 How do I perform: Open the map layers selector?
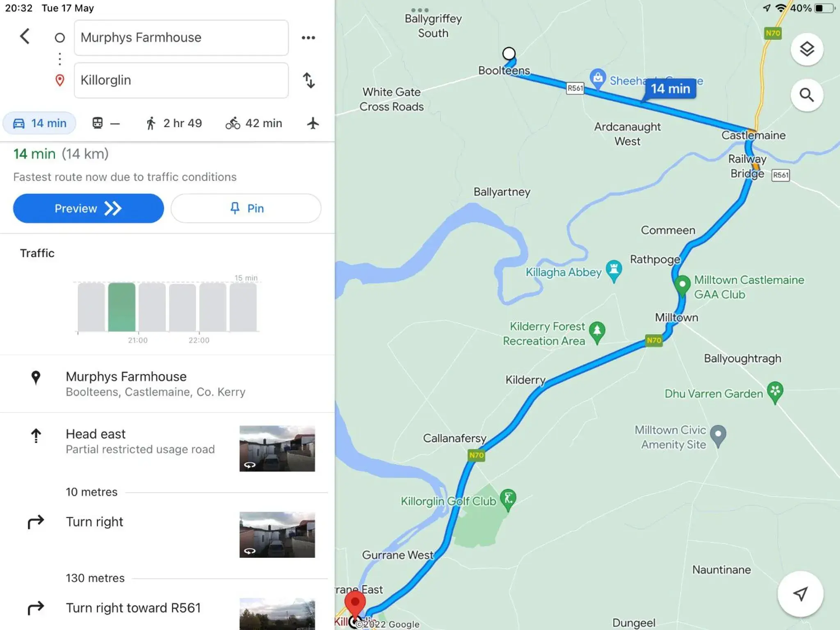click(806, 49)
